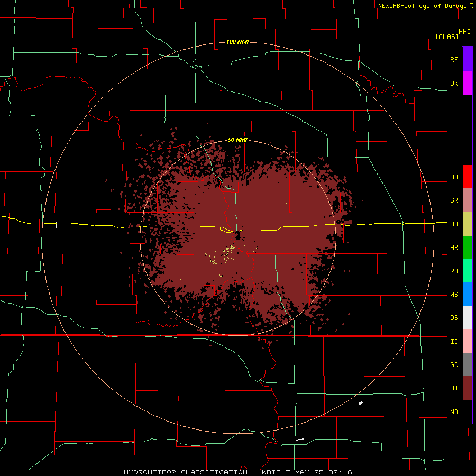The image size is (476, 476).
Task: Click the BD legend label
Action: [x=454, y=224]
